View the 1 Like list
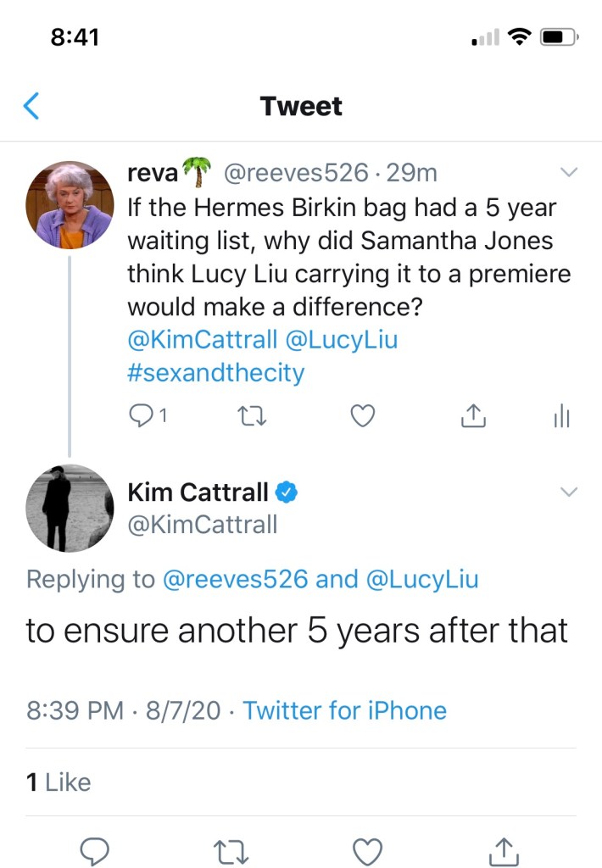The width and height of the screenshot is (602, 868). [58, 782]
